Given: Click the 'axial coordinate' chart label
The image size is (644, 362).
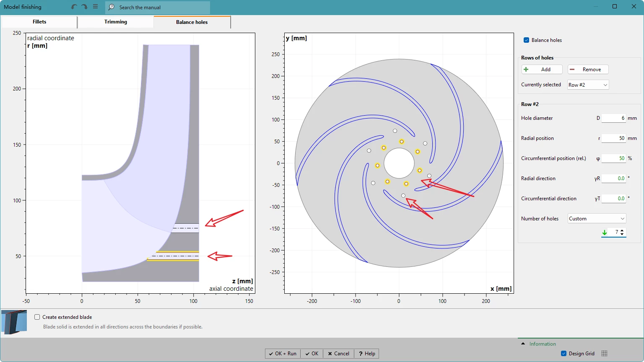Looking at the screenshot, I should tap(231, 289).
